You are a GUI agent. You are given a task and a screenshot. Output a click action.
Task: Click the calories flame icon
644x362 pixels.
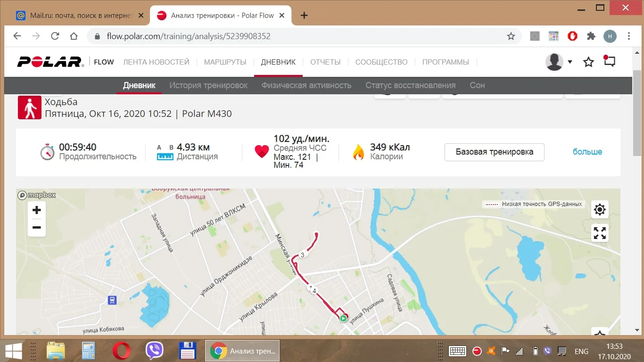tap(358, 152)
